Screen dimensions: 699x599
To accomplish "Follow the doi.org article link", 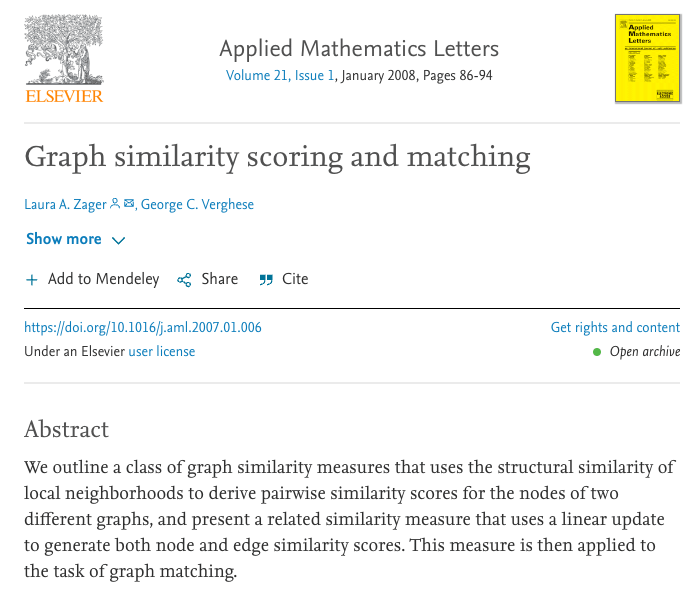I will [x=143, y=327].
